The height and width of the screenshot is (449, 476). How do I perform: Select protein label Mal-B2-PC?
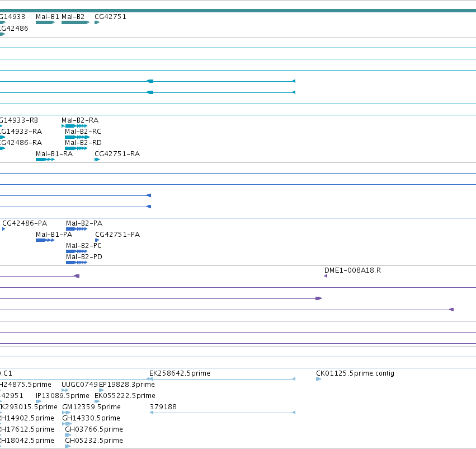coord(84,246)
